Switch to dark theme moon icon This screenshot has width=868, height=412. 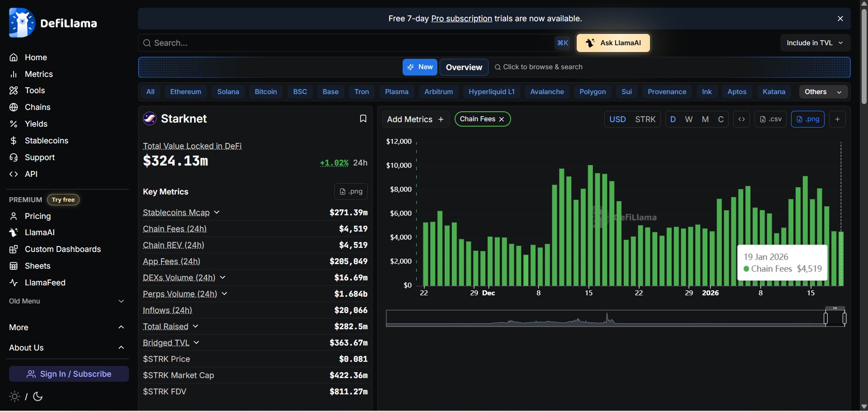coord(38,397)
